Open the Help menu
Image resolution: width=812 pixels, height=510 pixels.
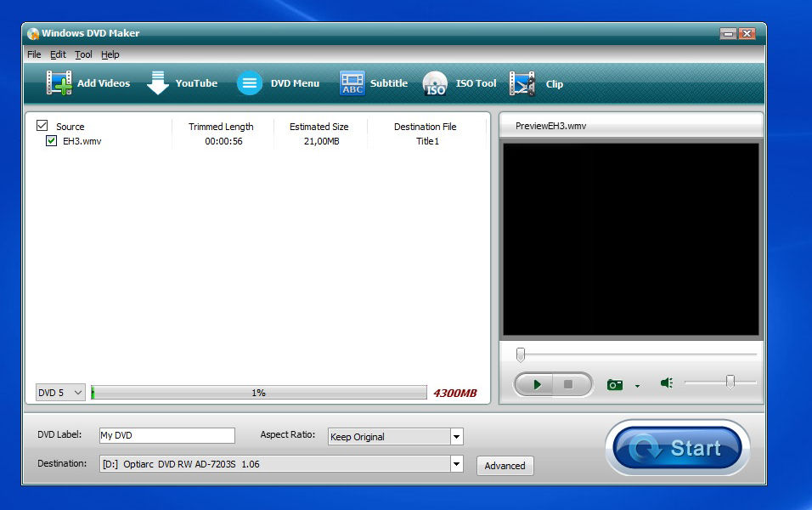(x=110, y=54)
